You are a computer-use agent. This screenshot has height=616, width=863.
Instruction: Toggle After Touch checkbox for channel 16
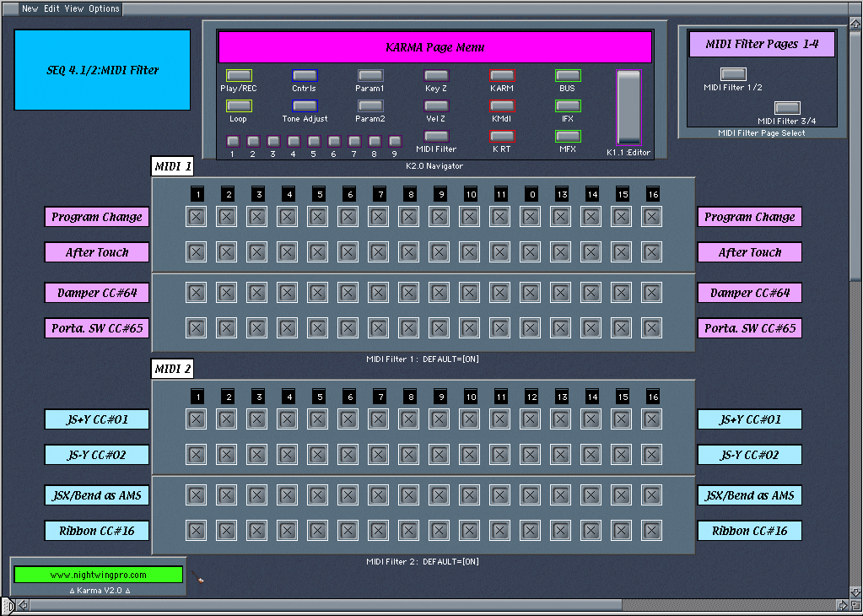point(651,252)
